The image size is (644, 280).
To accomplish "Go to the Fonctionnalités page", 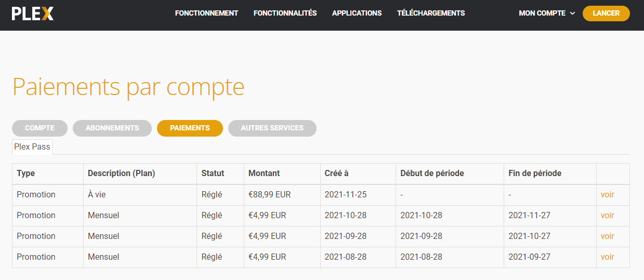I will [x=285, y=14].
